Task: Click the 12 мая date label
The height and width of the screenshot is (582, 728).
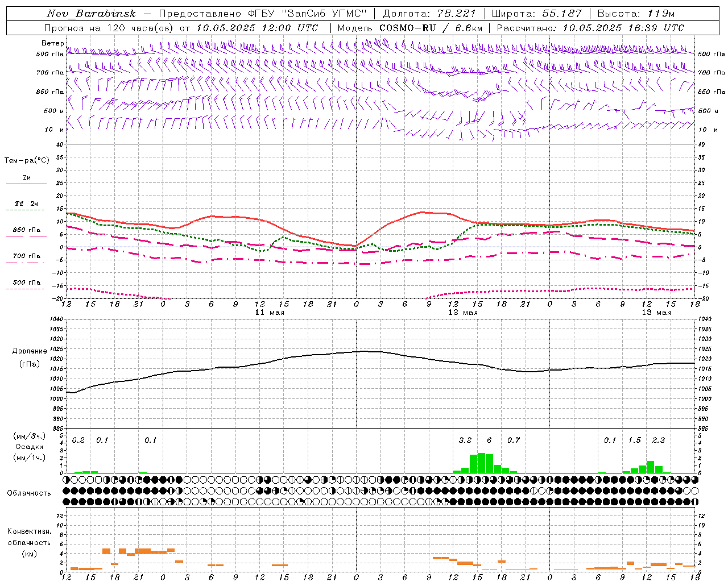Action: click(x=463, y=313)
